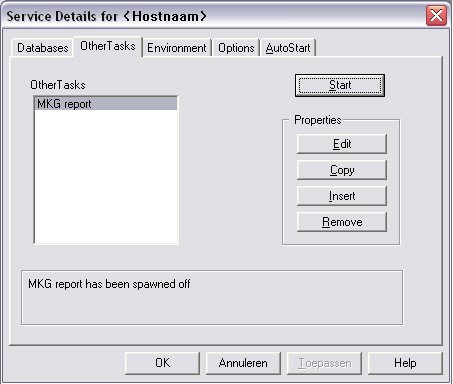This screenshot has width=453, height=384.
Task: Click the 'MKG report has been spawned off' message
Action: [109, 284]
